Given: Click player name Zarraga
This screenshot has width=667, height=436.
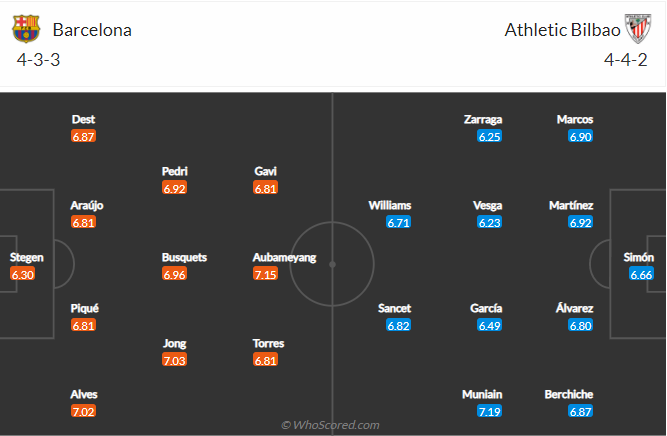Looking at the screenshot, I should point(482,119).
